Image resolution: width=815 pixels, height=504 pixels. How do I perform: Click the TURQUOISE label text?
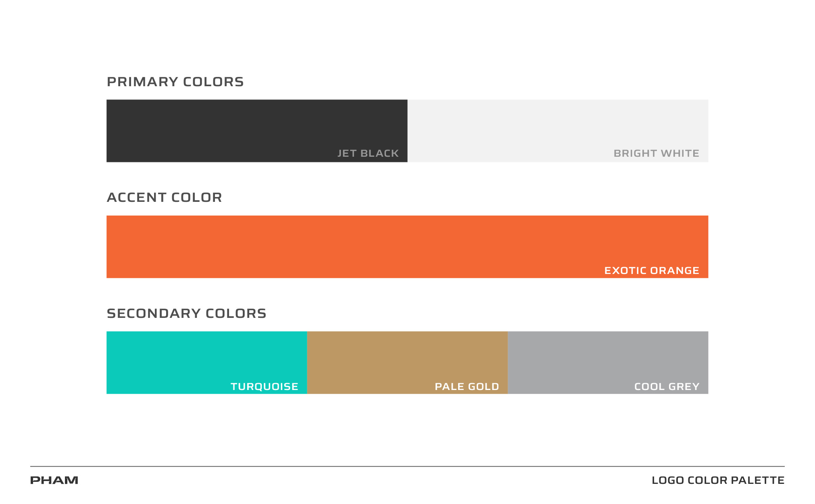(x=265, y=387)
